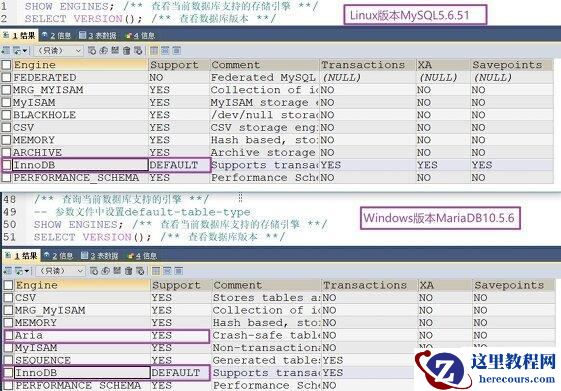Click cancel changes icon in MySQL result toolbar
Image resolution: width=561 pixels, height=391 pixels.
click(138, 50)
